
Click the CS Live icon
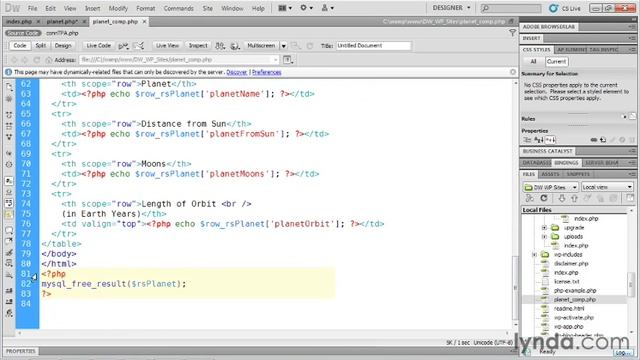point(553,8)
